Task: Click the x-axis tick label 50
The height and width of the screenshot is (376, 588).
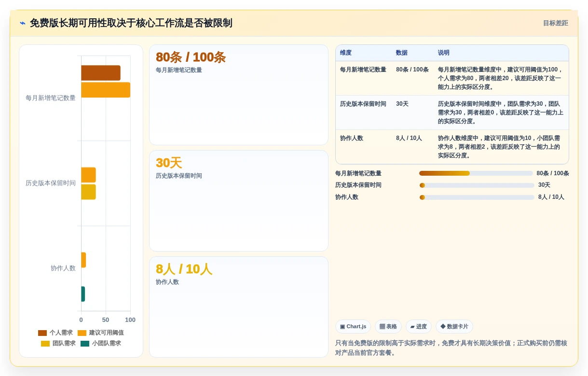Action: tap(106, 320)
